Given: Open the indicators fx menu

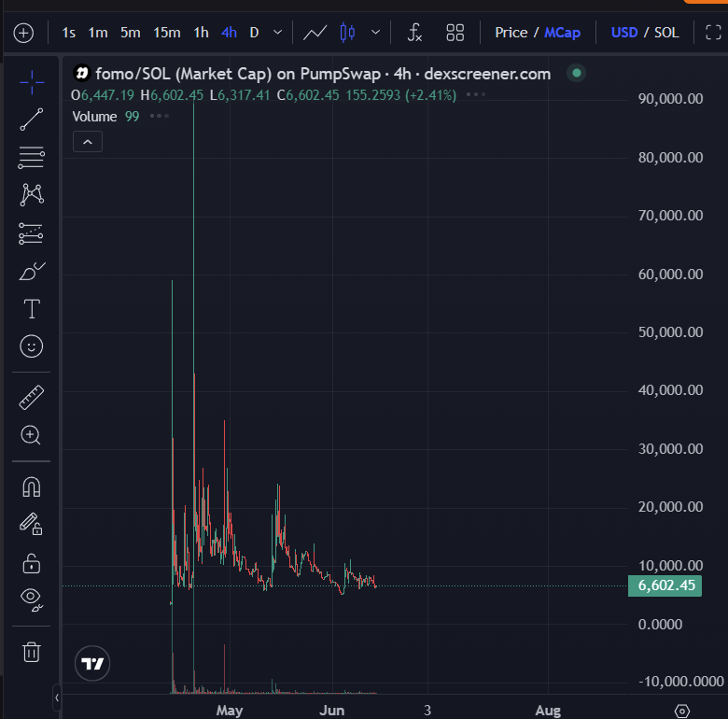Looking at the screenshot, I should coord(414,33).
